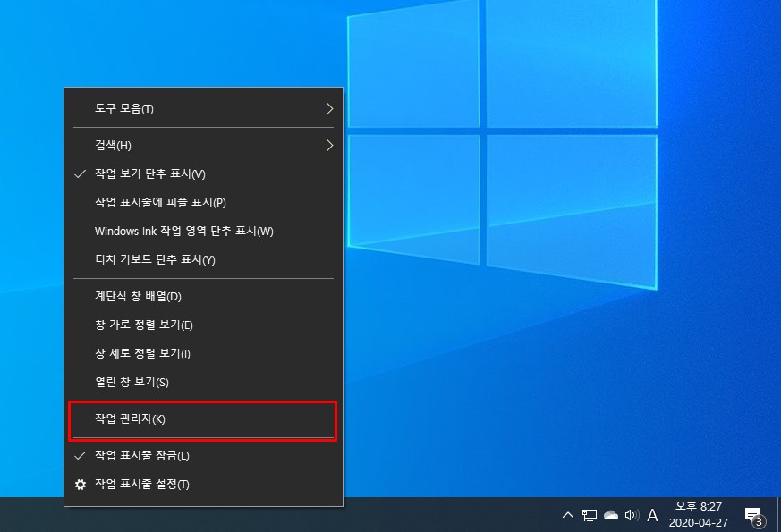The height and width of the screenshot is (532, 781).
Task: Enable 터치 키보드 단추 표시(Y)
Action: coord(203,259)
